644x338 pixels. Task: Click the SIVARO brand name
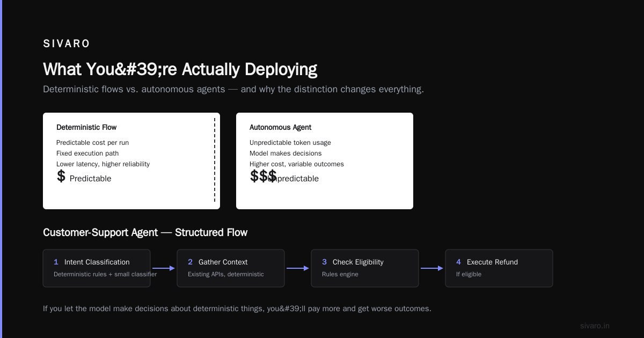67,44
